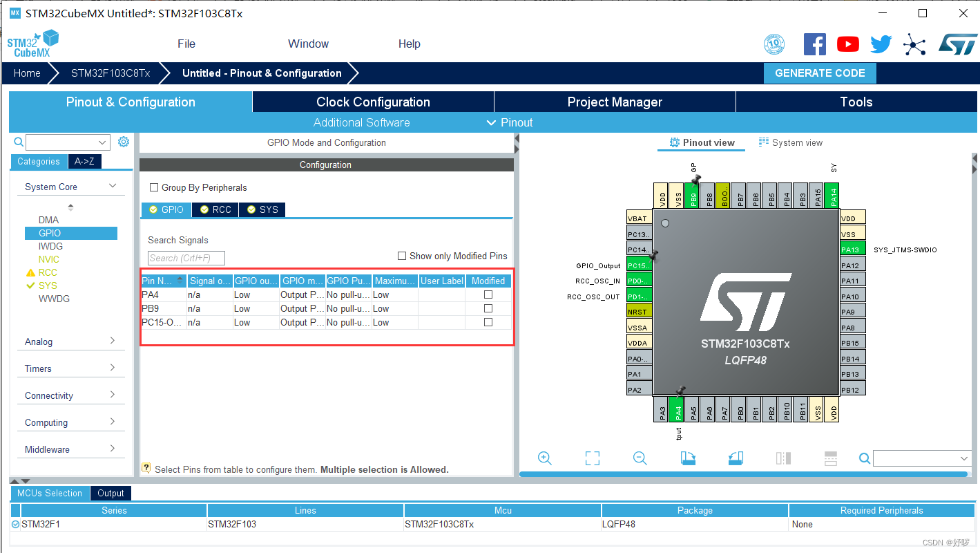The height and width of the screenshot is (553, 980).
Task: Go to Home breadcrumb
Action: [27, 73]
